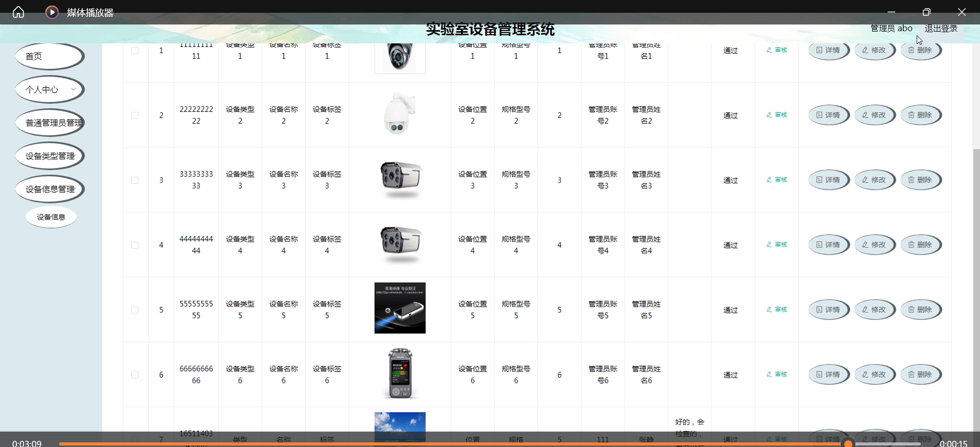980x447 pixels.
Task: Select 设备信息 submenu item
Action: (x=51, y=217)
